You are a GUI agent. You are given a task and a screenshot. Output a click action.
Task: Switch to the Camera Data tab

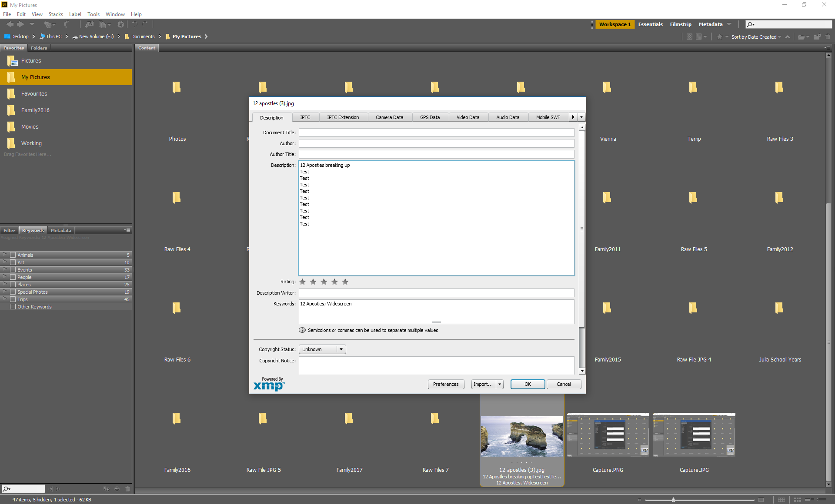pos(389,117)
